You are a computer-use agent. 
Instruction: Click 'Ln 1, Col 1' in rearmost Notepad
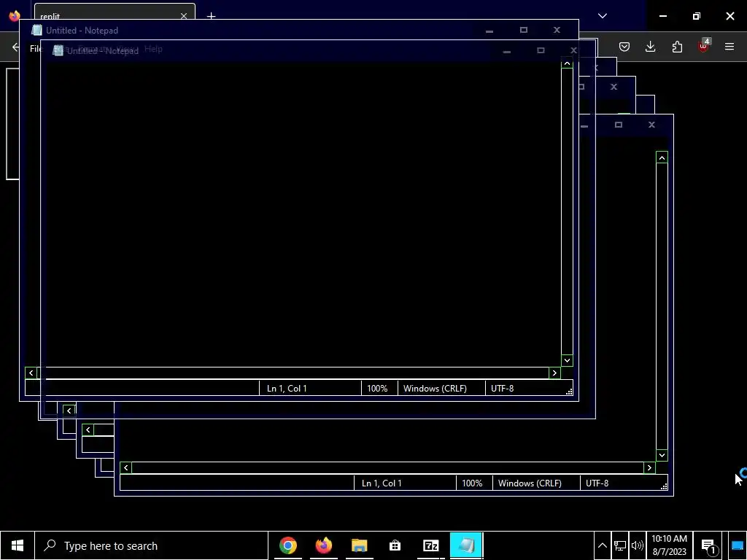[382, 483]
